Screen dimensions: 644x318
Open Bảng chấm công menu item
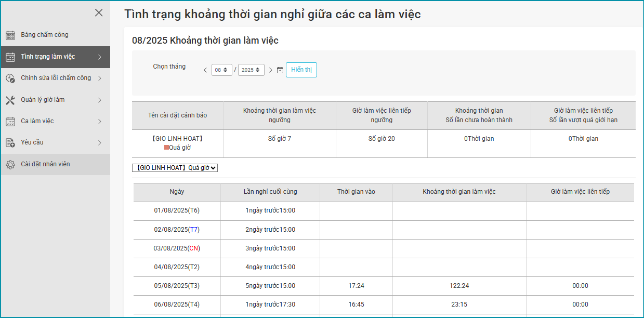click(x=45, y=35)
